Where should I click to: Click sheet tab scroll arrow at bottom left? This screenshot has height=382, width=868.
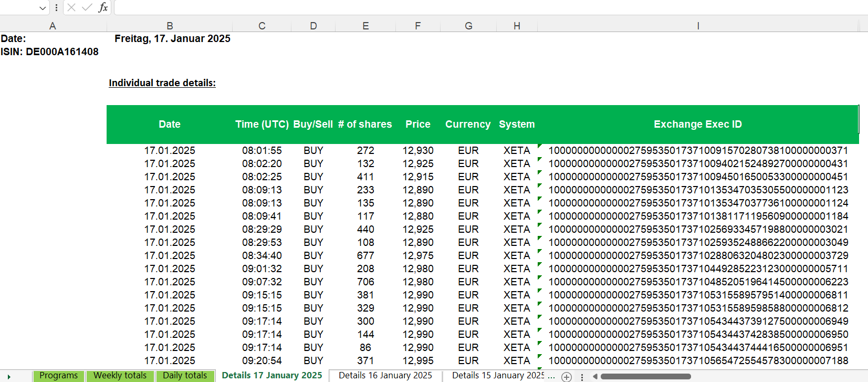(x=9, y=376)
